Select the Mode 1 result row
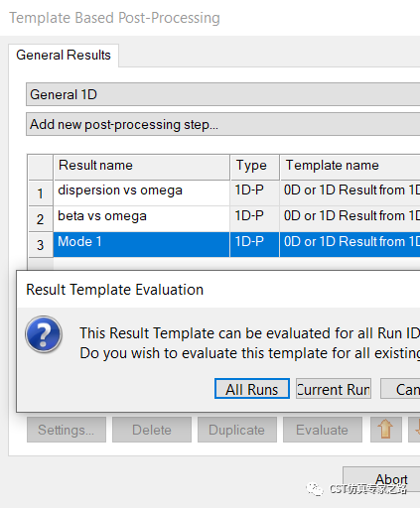Screen dimensions: 420x508 [x=224, y=244]
